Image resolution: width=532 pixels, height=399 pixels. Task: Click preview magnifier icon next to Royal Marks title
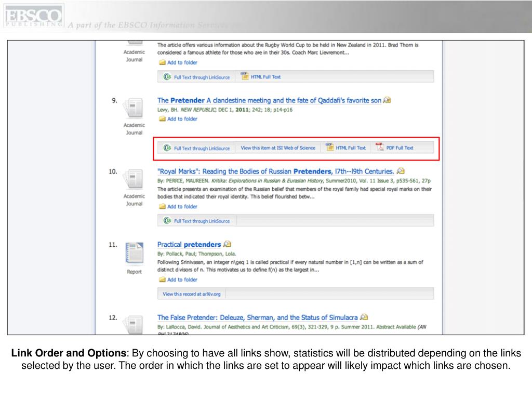coord(400,171)
